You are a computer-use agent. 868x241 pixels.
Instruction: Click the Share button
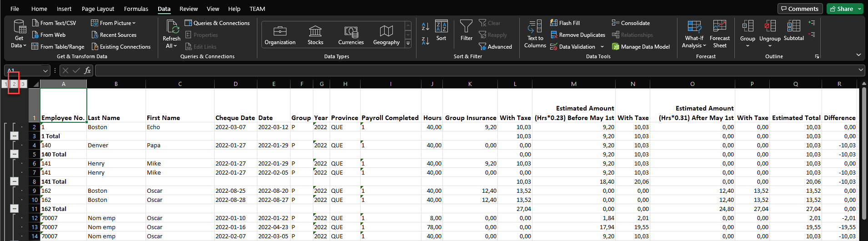tap(841, 9)
